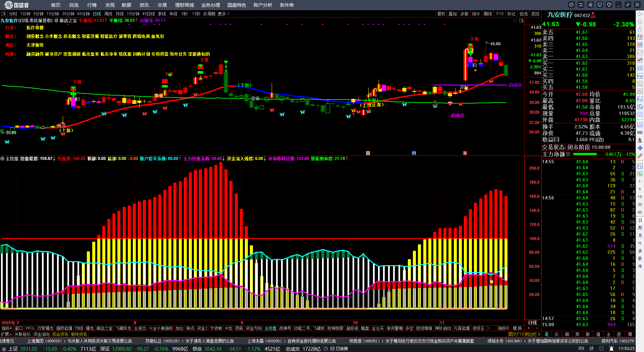Switch to 周线 weekly period
The height and width of the screenshot is (352, 644).
pos(108,14)
